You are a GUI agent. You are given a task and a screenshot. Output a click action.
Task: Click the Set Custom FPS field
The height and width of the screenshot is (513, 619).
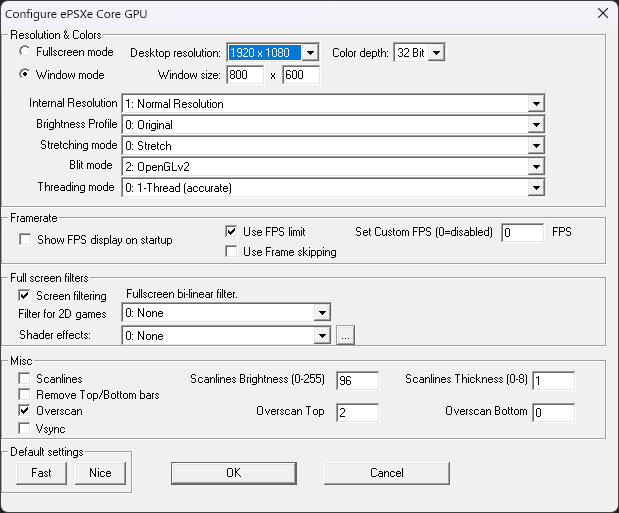tap(522, 233)
